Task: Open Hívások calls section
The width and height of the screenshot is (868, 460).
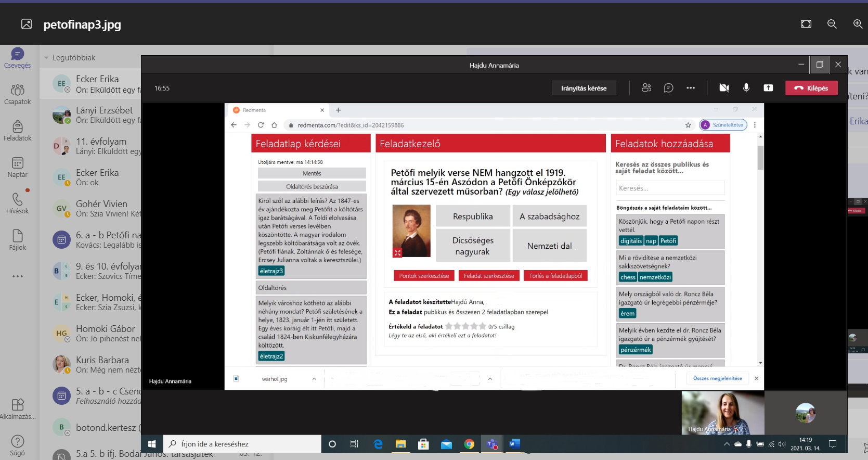Action: [17, 203]
